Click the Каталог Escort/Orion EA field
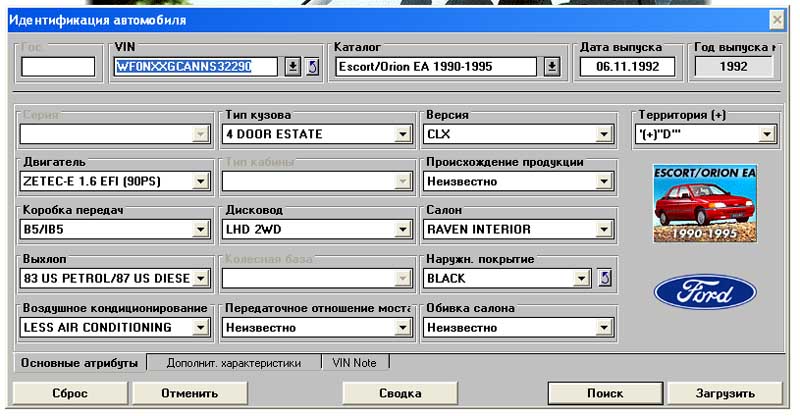Image resolution: width=800 pixels, height=416 pixels. tap(437, 67)
